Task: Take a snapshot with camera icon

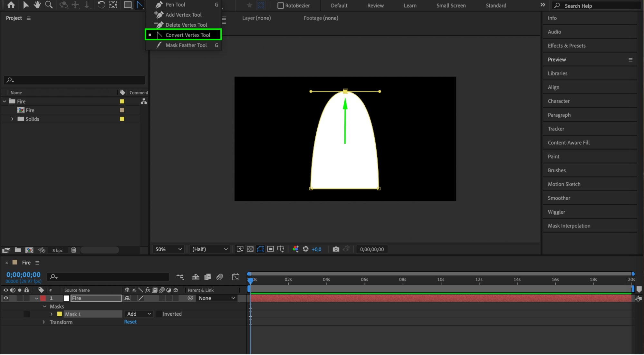Action: [x=336, y=249]
